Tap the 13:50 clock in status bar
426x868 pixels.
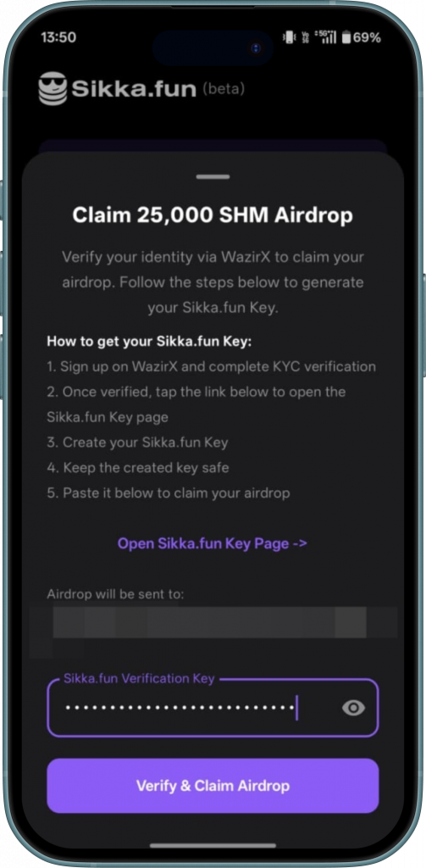[58, 37]
